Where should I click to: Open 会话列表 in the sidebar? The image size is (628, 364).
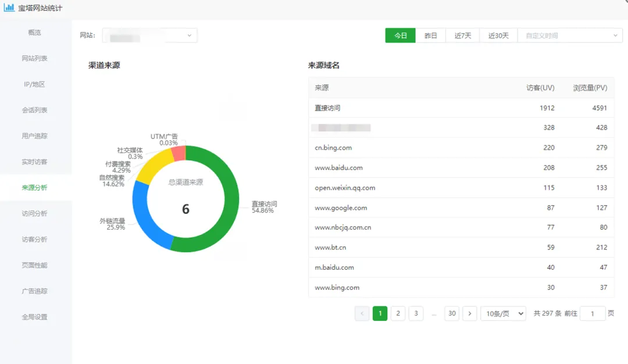click(34, 110)
